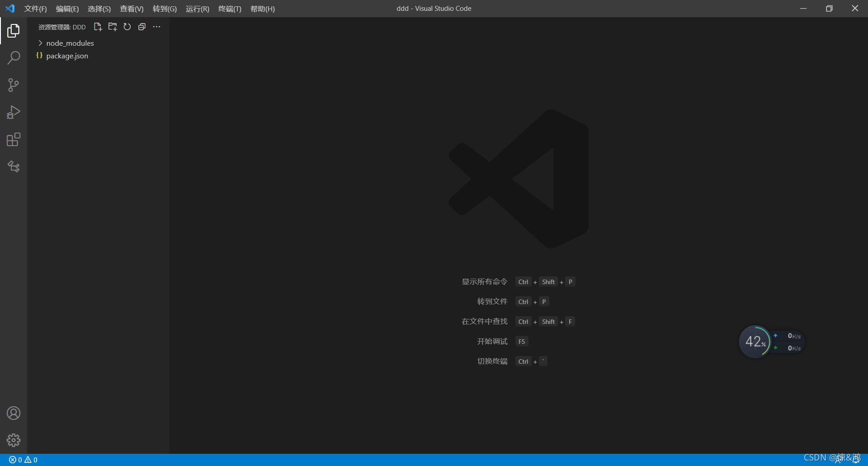Open the Extensions view icon

tap(14, 139)
